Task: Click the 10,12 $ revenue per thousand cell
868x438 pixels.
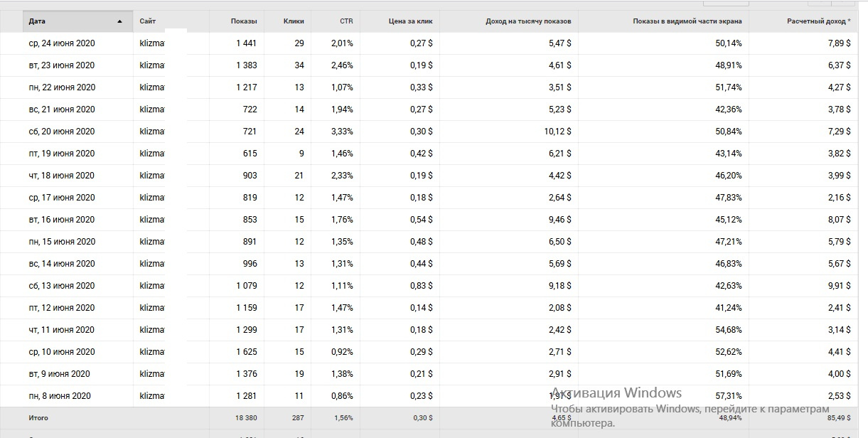Action: click(x=557, y=132)
